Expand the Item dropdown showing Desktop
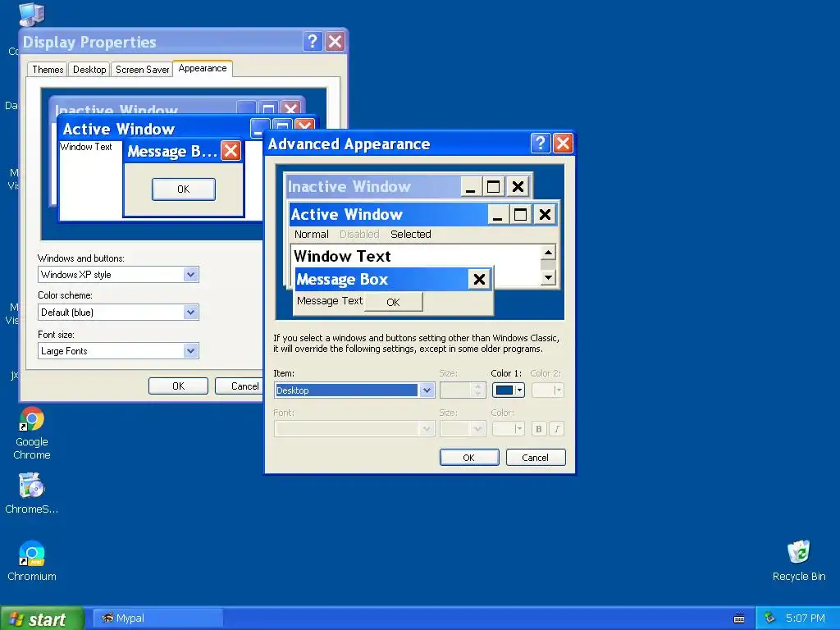Screen dimensions: 840x630 (x=427, y=390)
